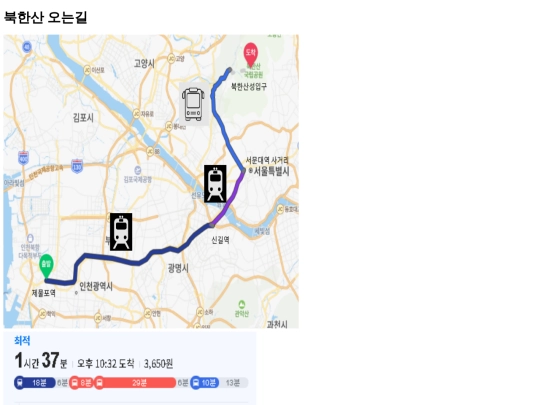
Task: Select the dark blue 18분 subway segment
Action: point(35,383)
